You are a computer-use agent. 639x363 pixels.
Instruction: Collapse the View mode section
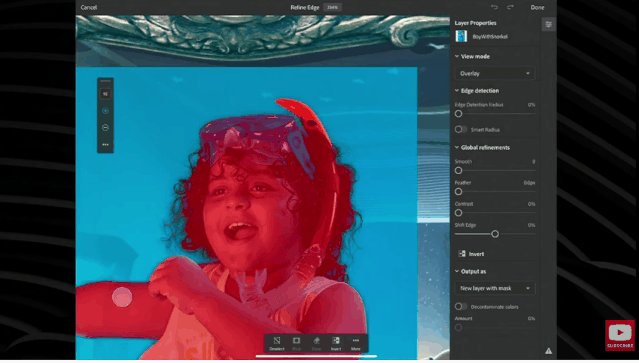click(457, 56)
